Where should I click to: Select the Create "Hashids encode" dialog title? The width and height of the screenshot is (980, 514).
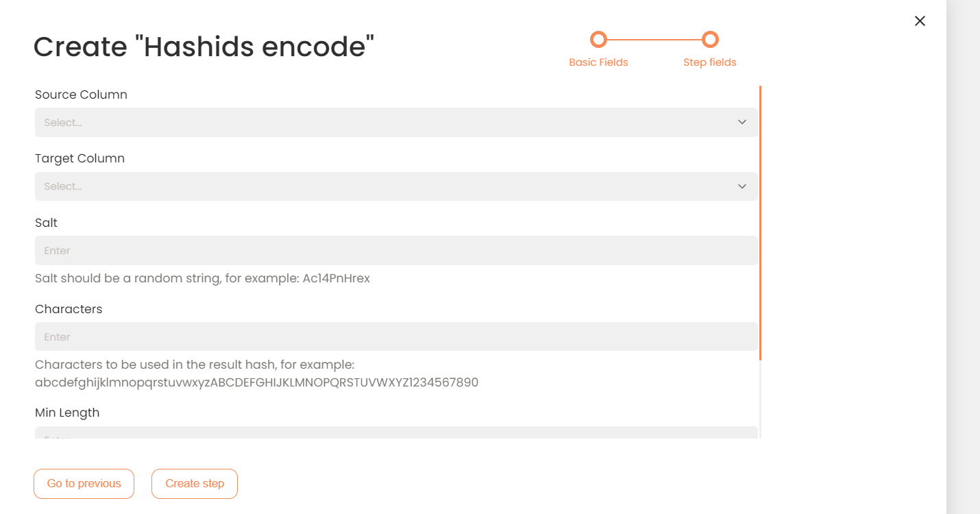point(204,46)
